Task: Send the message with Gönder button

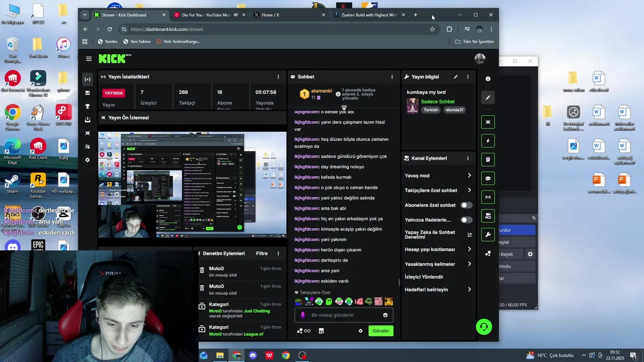Action: [x=381, y=331]
